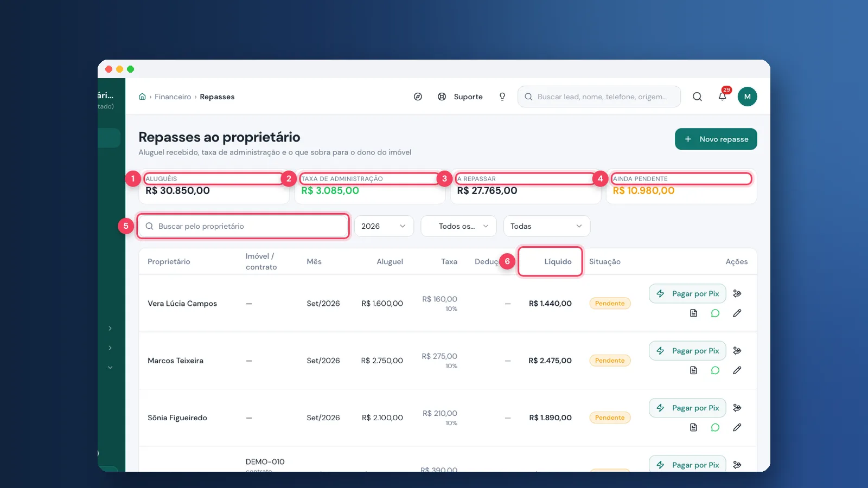Expand the 'Todos os...' filter dropdown
Screen dimensions: 868x488
point(458,226)
